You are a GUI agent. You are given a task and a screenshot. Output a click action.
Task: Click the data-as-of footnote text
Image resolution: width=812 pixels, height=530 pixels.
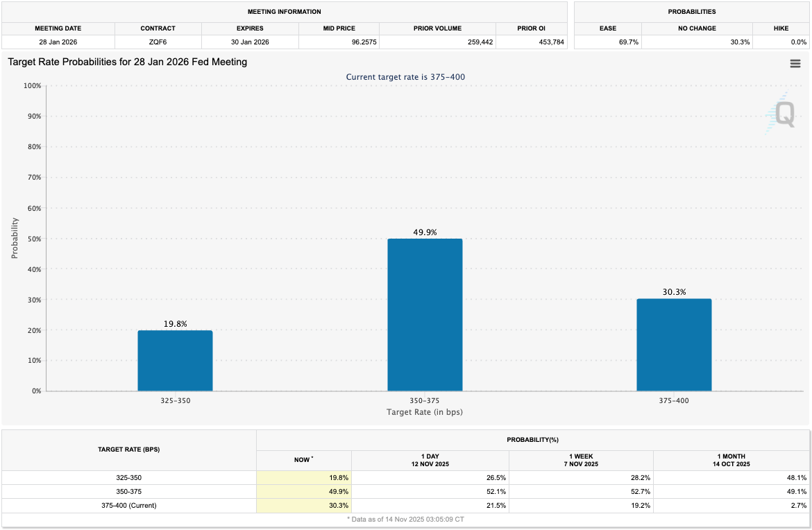[406, 518]
